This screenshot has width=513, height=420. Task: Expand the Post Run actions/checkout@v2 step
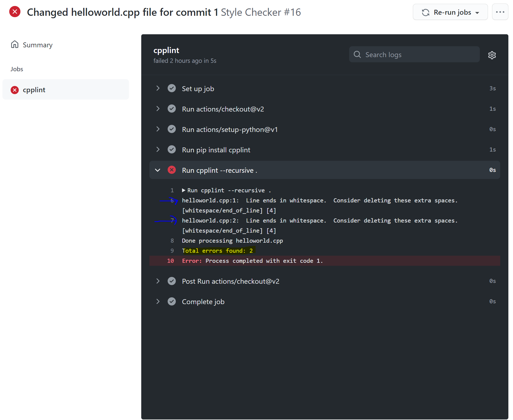click(158, 281)
